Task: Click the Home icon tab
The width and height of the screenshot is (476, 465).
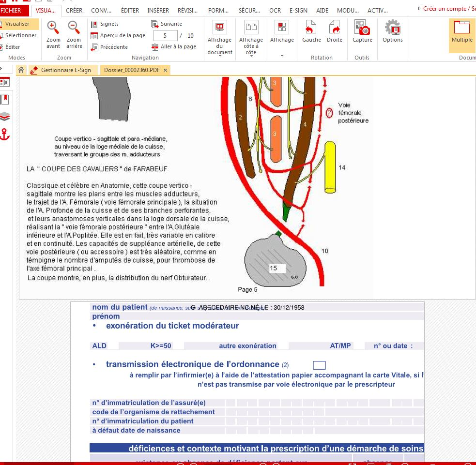Action: tap(21, 70)
